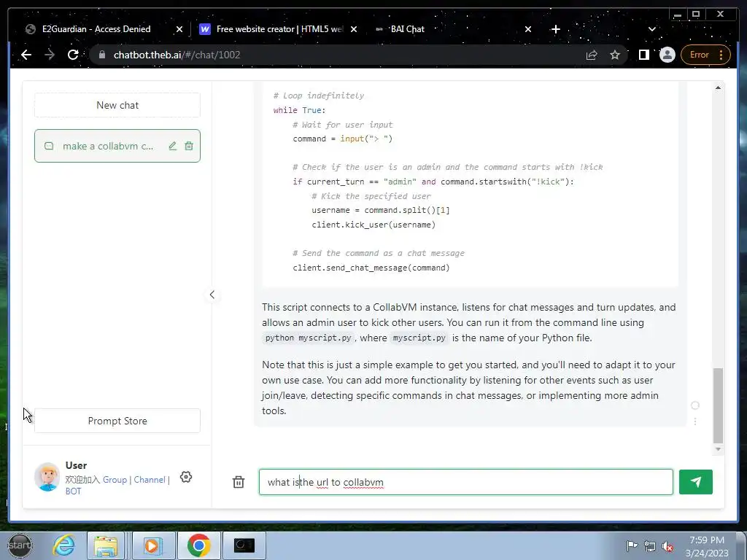Reload the page with the refresh icon
The image size is (747, 560).
pyautogui.click(x=73, y=55)
